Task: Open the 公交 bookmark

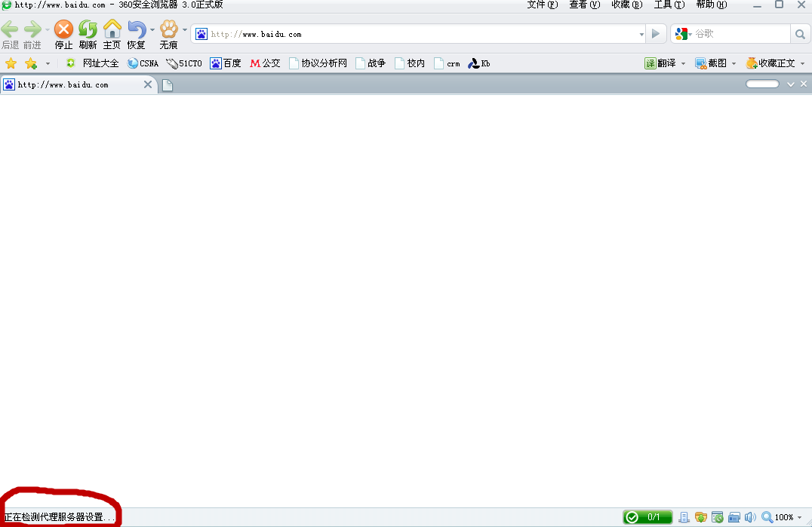Action: coord(265,63)
